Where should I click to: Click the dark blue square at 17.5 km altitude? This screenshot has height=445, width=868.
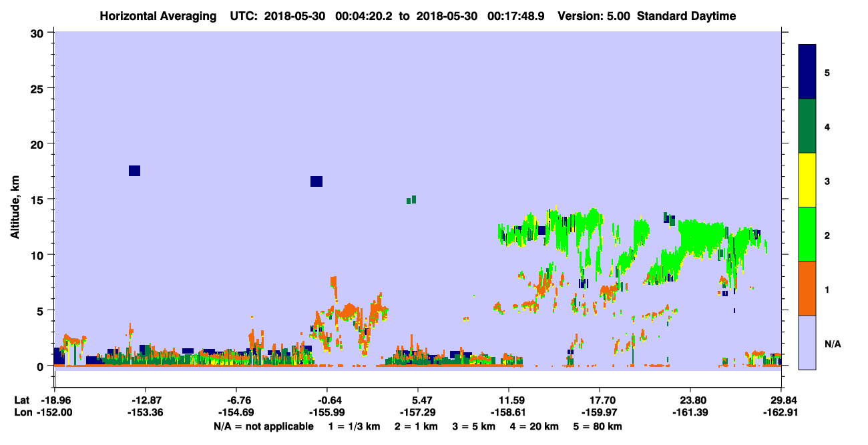pos(134,171)
